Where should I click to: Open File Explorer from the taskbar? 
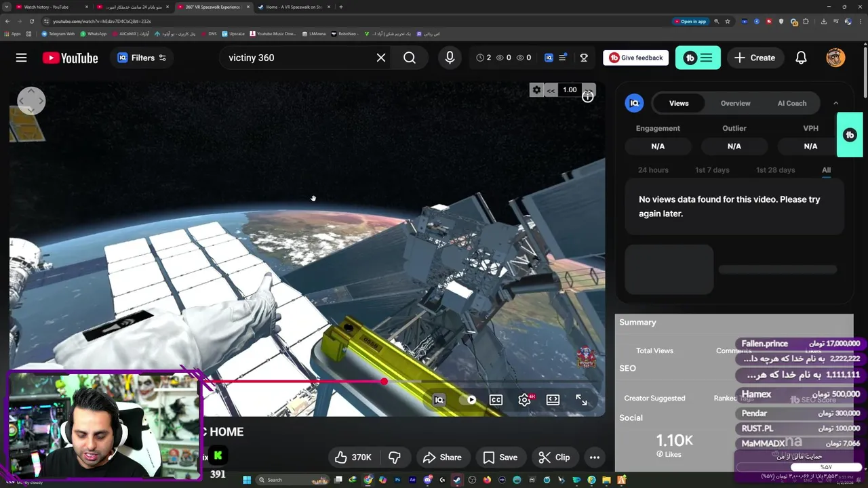pyautogui.click(x=607, y=480)
